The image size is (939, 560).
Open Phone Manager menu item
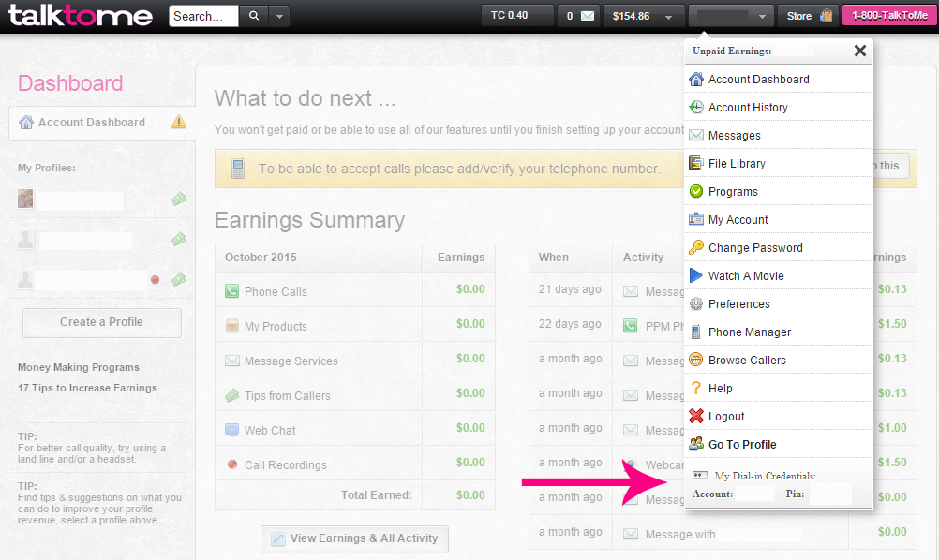tap(779, 332)
